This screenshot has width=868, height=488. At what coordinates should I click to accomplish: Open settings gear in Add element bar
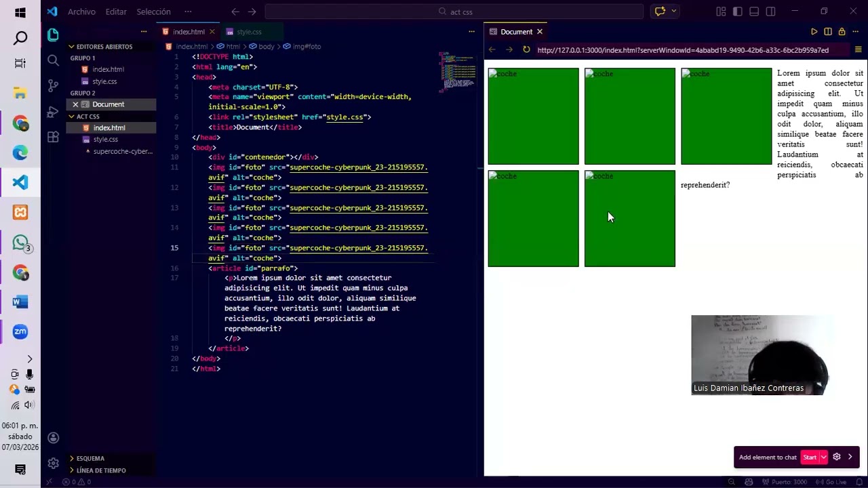click(837, 457)
